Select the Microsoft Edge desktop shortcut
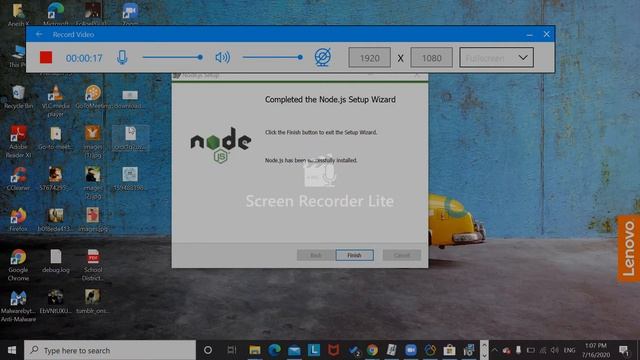The height and width of the screenshot is (360, 640). 56,14
